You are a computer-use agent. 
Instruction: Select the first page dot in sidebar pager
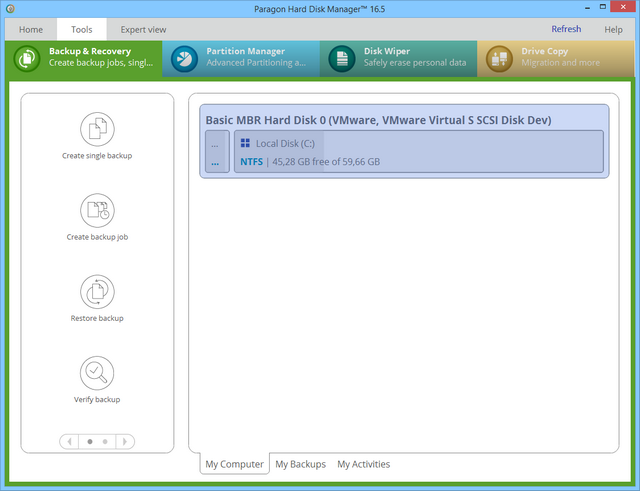[x=89, y=441]
